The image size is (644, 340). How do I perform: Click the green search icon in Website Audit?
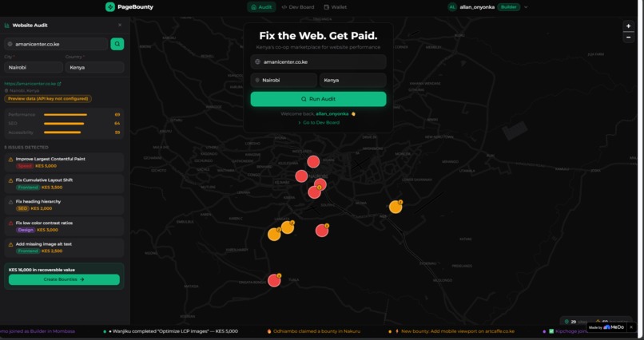(x=117, y=44)
